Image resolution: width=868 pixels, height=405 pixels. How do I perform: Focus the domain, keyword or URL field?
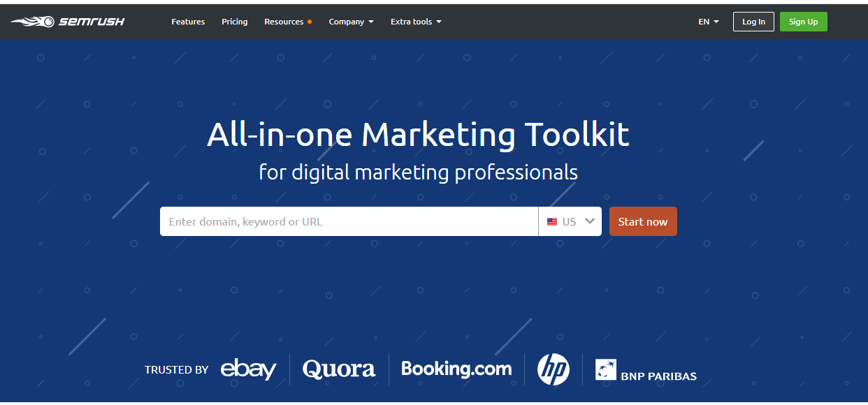349,221
